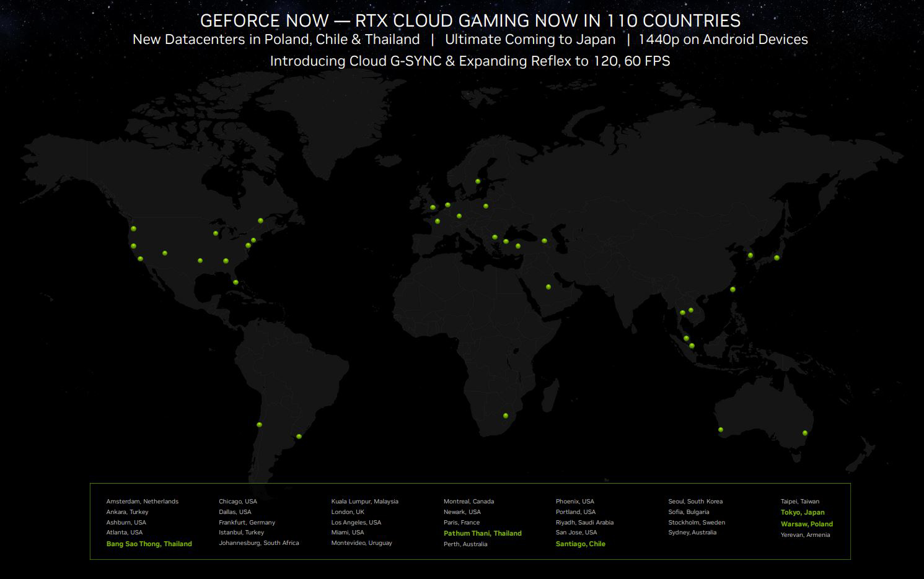Screen dimensions: 924x579
Task: Select the map dot in Chile
Action: 259,425
